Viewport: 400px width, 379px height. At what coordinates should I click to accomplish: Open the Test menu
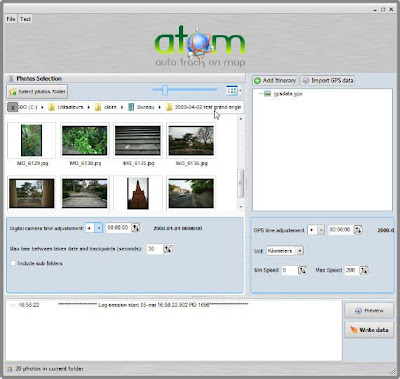(25, 19)
